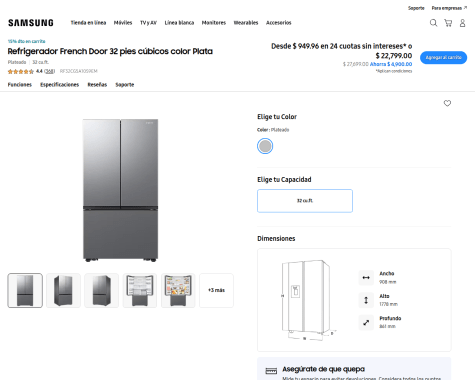Open the Línea blanca menu
The width and height of the screenshot is (475, 380).
[179, 23]
